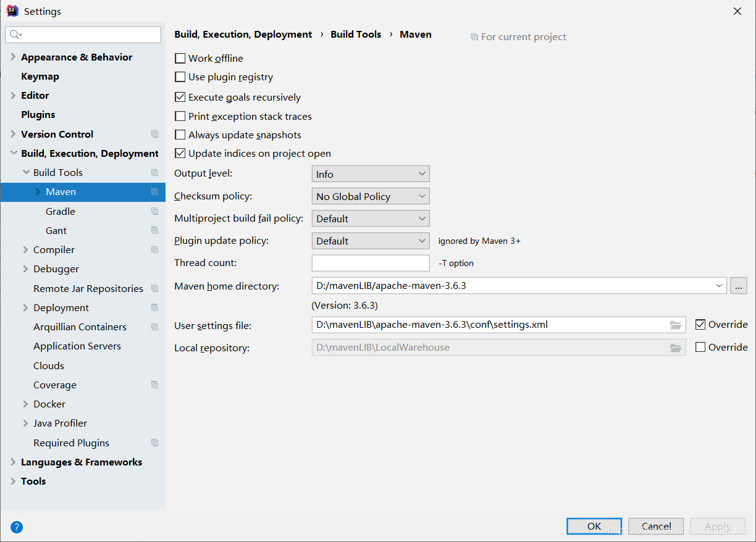Click project-level icon beside Required Plugins

pos(154,443)
